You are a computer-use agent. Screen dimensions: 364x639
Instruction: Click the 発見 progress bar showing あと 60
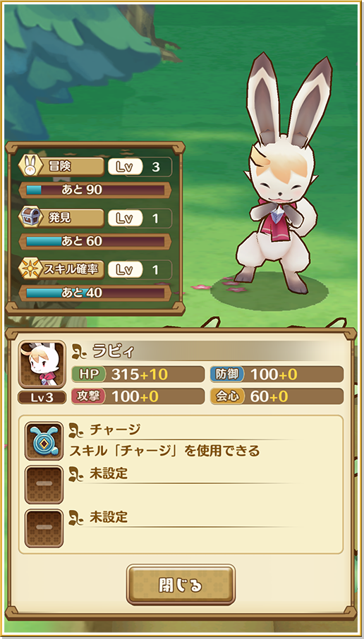point(95,241)
